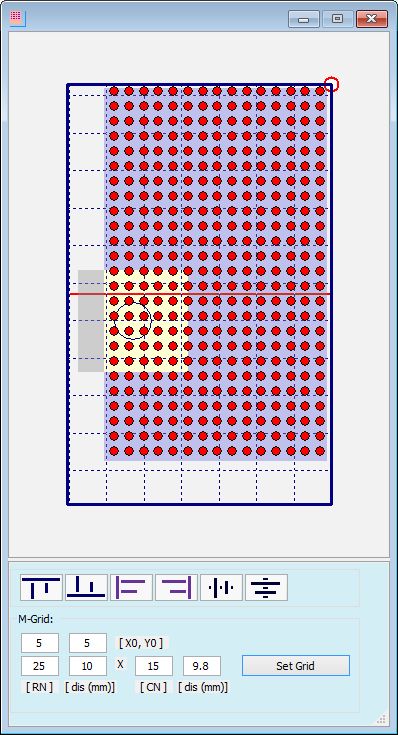
Task: Focus the Y0 input field
Action: tap(88, 643)
